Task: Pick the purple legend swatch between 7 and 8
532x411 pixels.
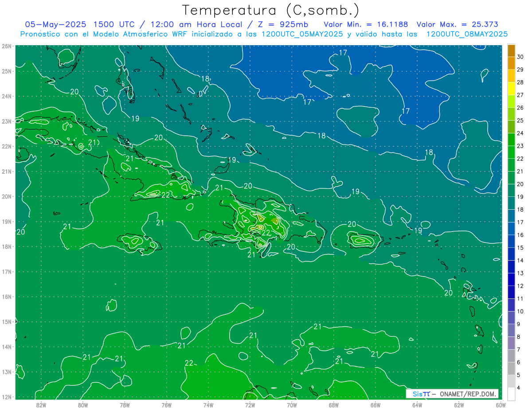Action: click(x=511, y=343)
